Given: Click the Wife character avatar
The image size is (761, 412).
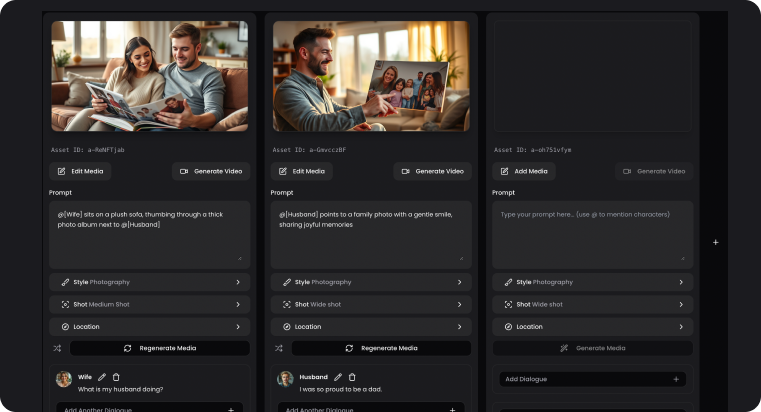Looking at the screenshot, I should 64,380.
